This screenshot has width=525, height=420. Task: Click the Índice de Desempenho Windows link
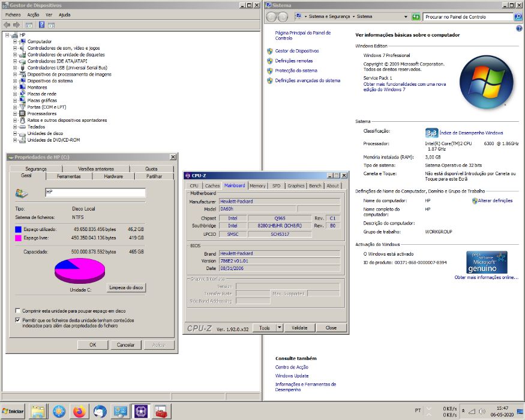(471, 133)
